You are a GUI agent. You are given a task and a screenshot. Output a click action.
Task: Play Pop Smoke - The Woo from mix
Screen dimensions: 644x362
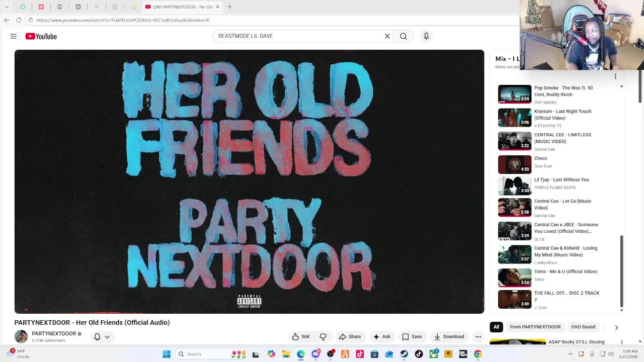tap(550, 94)
